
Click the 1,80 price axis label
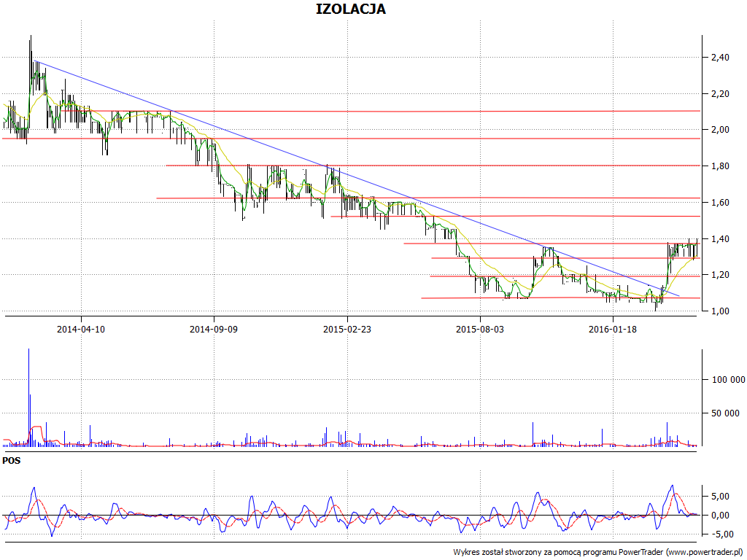(720, 166)
